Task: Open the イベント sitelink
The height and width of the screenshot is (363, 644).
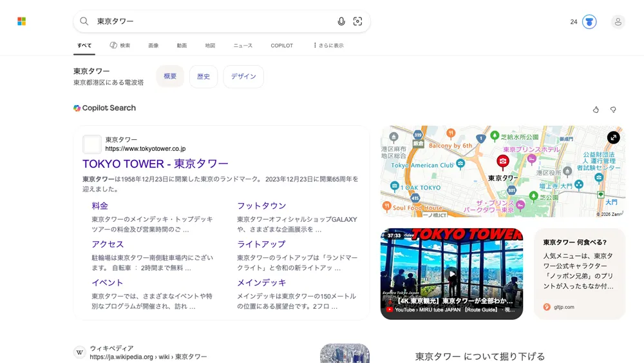Action: coord(107,283)
